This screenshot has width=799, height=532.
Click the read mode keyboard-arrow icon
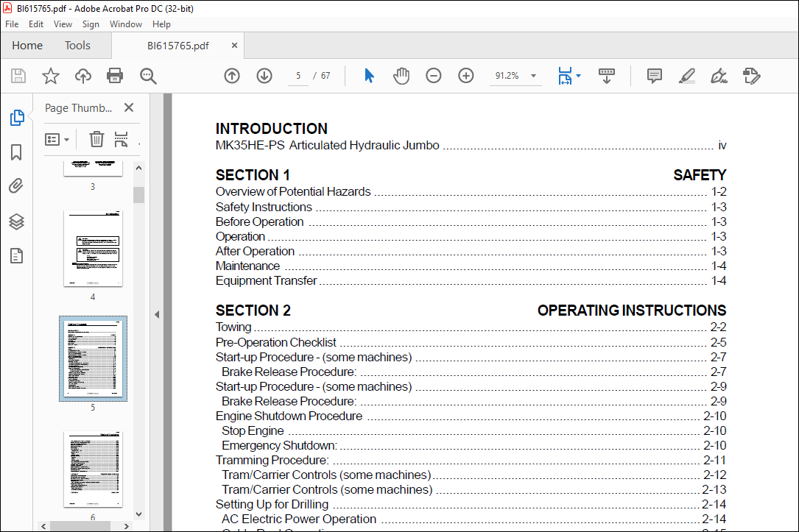606,76
